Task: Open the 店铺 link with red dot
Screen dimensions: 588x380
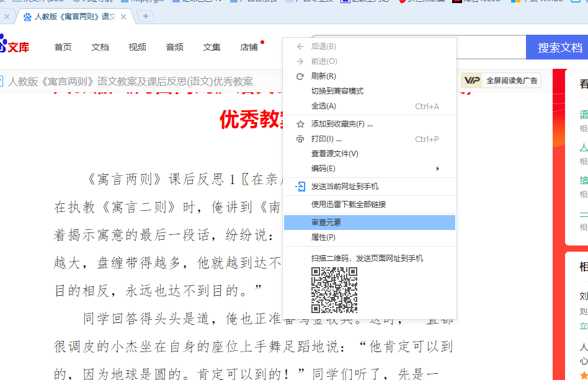Action: point(249,46)
